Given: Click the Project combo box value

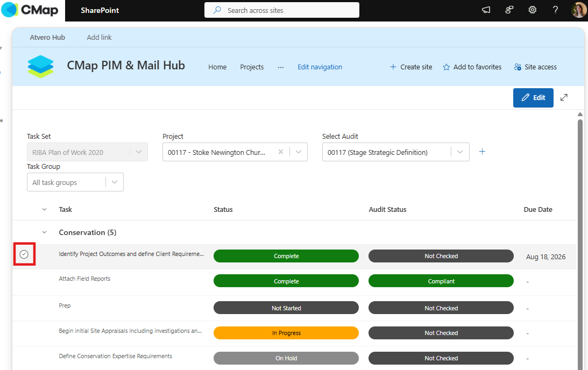Looking at the screenshot, I should (x=216, y=152).
